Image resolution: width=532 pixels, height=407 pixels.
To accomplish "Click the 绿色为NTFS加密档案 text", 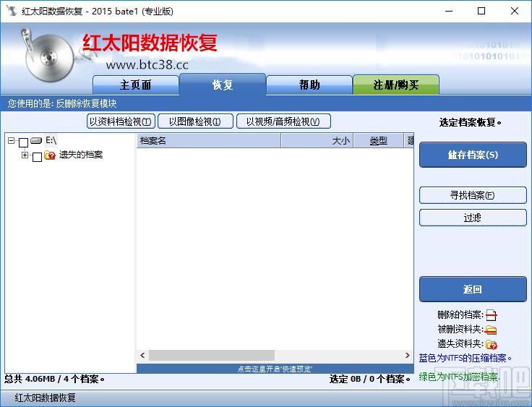I will [459, 377].
